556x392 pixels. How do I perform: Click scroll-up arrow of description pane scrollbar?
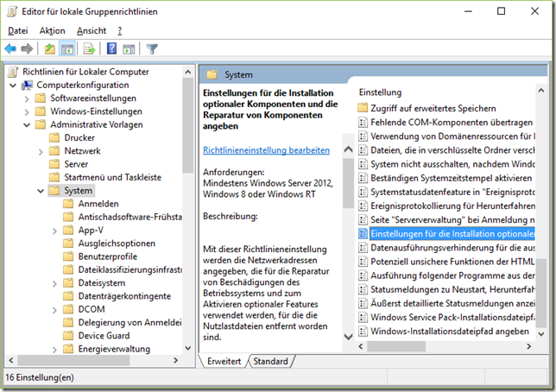[x=349, y=149]
